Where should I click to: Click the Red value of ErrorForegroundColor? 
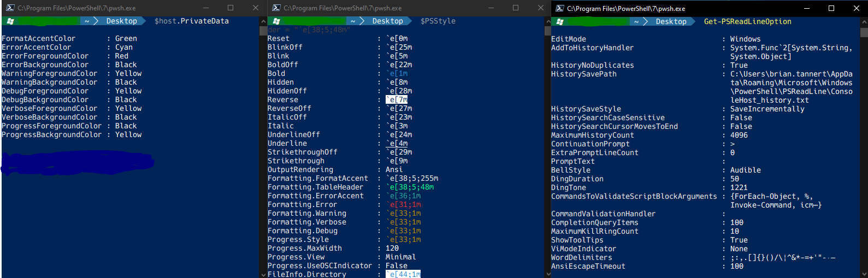pyautogui.click(x=122, y=56)
